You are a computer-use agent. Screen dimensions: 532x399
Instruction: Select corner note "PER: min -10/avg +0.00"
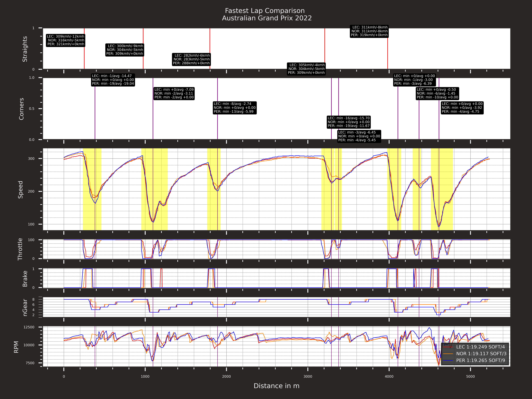pos(438,97)
